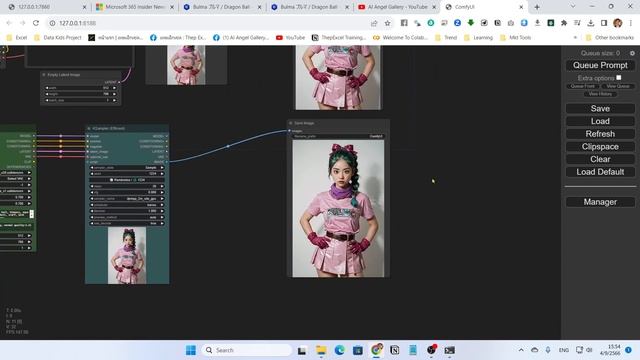Image resolution: width=640 pixels, height=360 pixels.
Task: Share this page icon in address bar
Action: (374, 23)
